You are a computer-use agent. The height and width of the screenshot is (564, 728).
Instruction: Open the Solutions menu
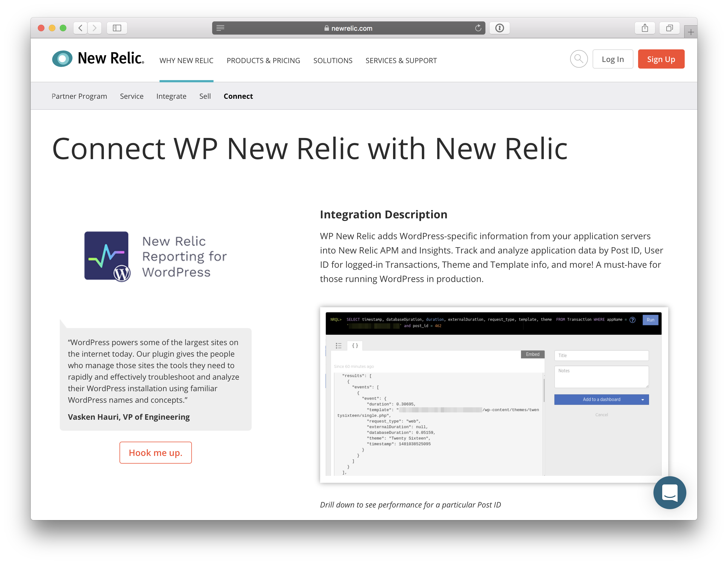(333, 60)
